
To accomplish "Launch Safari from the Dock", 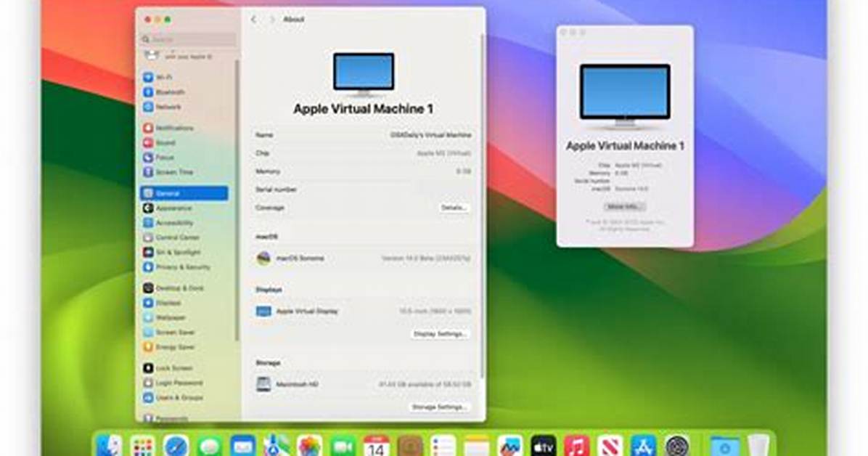I will tap(176, 446).
